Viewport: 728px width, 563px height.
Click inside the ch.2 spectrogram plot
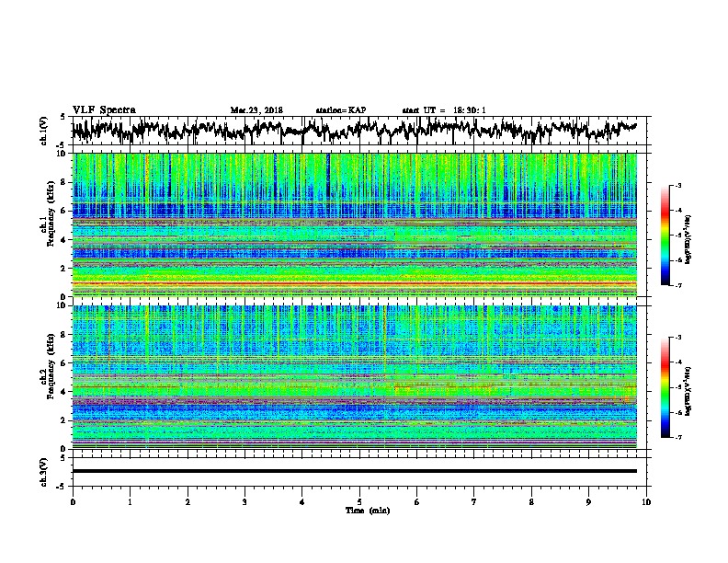[355, 377]
